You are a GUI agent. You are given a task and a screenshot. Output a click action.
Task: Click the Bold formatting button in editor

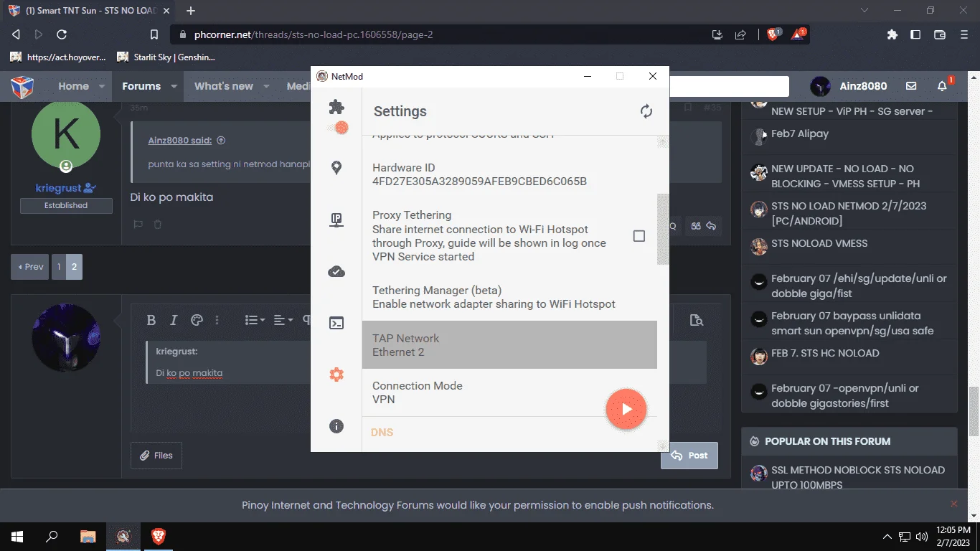tap(151, 320)
